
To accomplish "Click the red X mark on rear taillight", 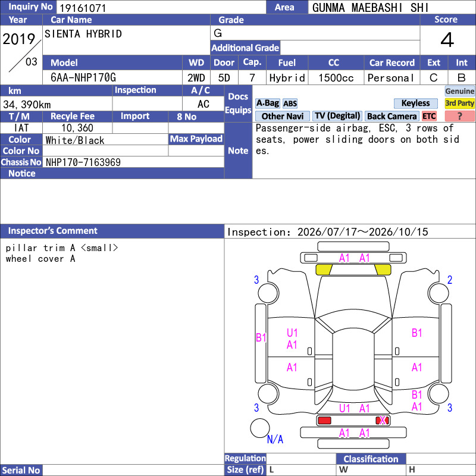I will [383, 420].
